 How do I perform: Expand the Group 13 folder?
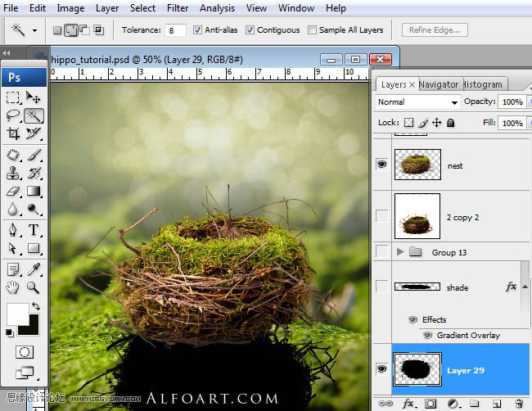[x=400, y=252]
